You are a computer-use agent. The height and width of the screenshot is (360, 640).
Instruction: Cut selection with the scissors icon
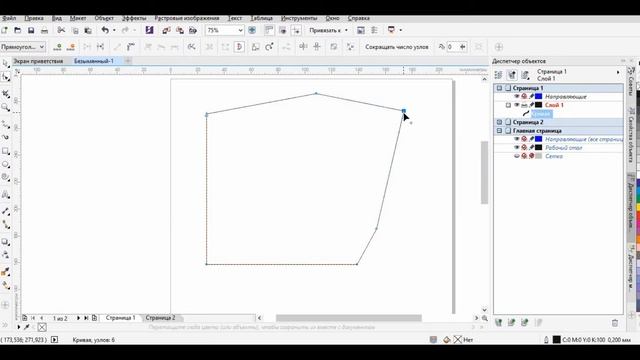coord(61,30)
